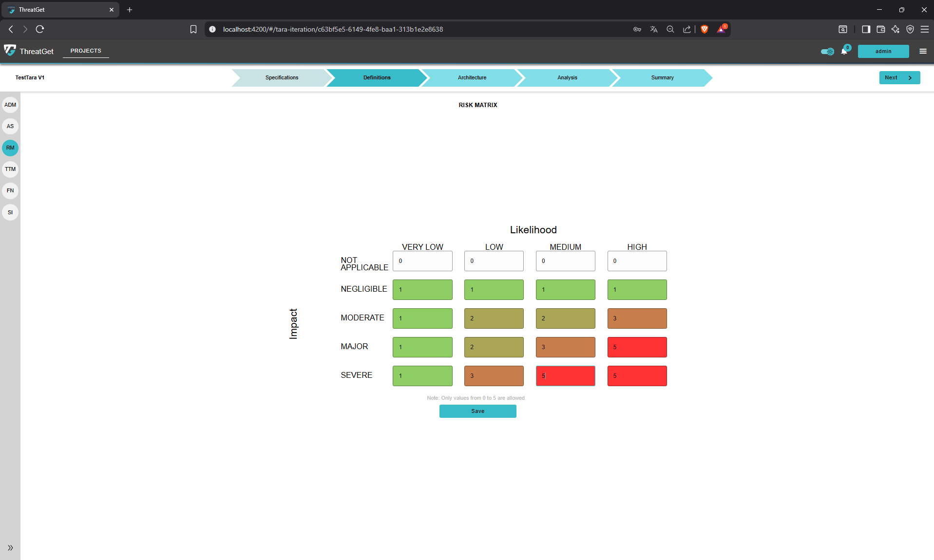Toggle Brave Shields in the address bar
This screenshot has width=934, height=560.
704,29
